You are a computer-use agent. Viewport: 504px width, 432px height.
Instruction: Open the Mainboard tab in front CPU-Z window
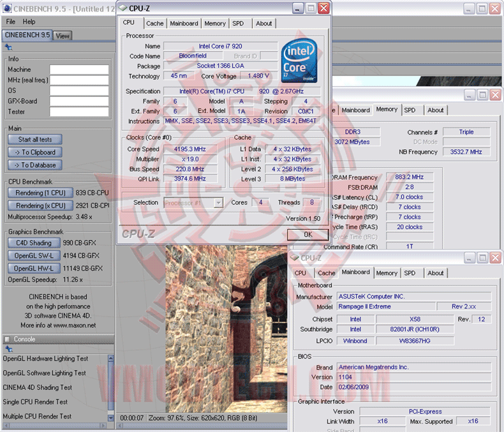pos(184,24)
